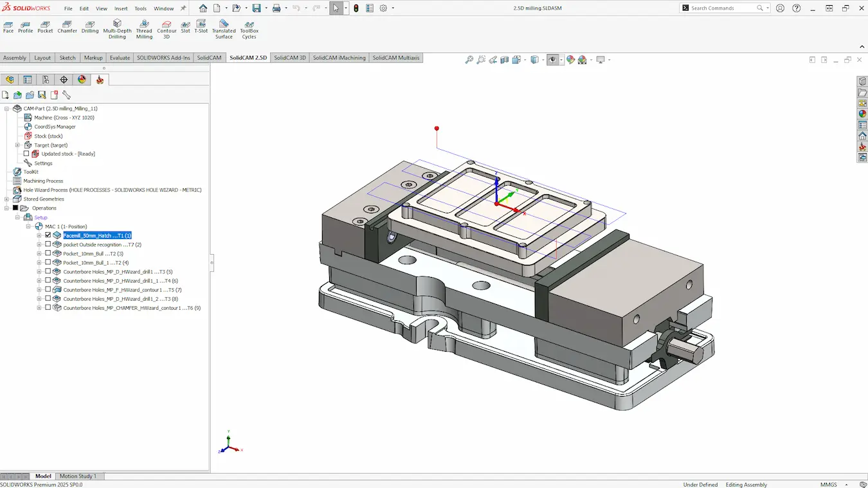Open the File menu
Image resolution: width=868 pixels, height=488 pixels.
click(x=68, y=8)
